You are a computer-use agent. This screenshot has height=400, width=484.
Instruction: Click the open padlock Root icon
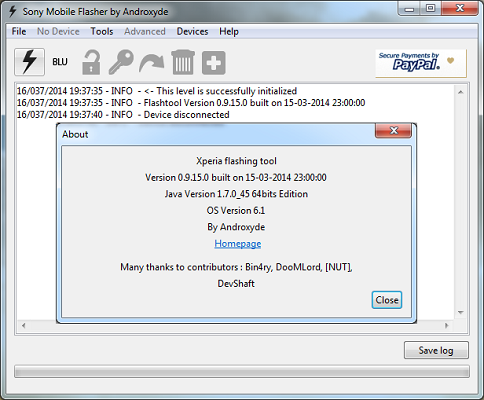(x=91, y=62)
